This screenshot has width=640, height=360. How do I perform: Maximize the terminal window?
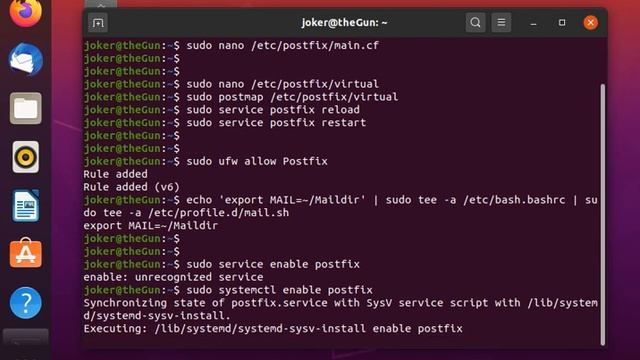pos(562,22)
